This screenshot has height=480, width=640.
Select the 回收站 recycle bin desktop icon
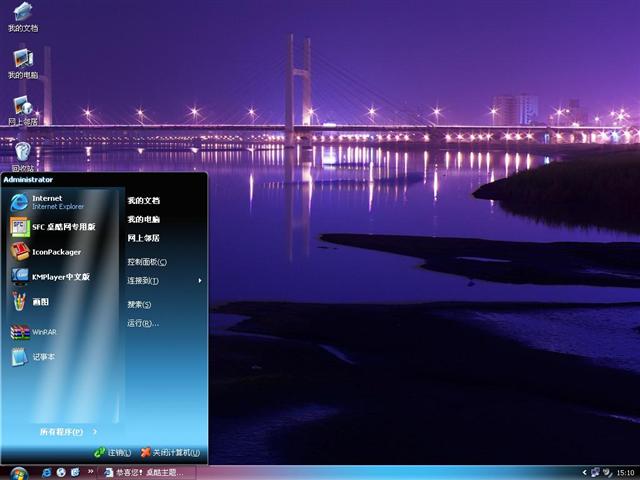[x=22, y=153]
